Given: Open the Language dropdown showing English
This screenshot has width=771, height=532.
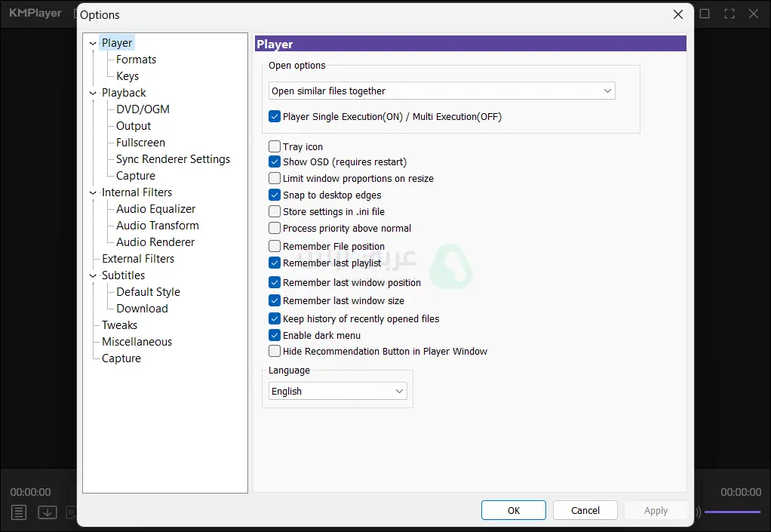Looking at the screenshot, I should tap(337, 392).
